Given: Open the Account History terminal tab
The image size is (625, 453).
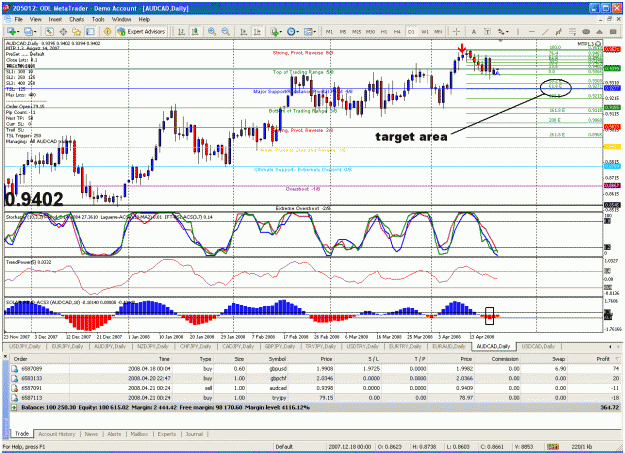Looking at the screenshot, I should coord(57,434).
